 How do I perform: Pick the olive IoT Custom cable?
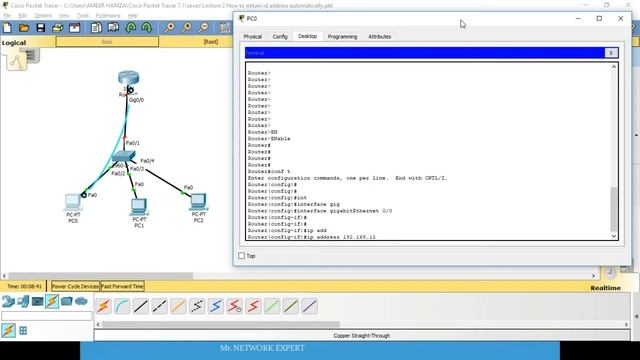pos(291,306)
